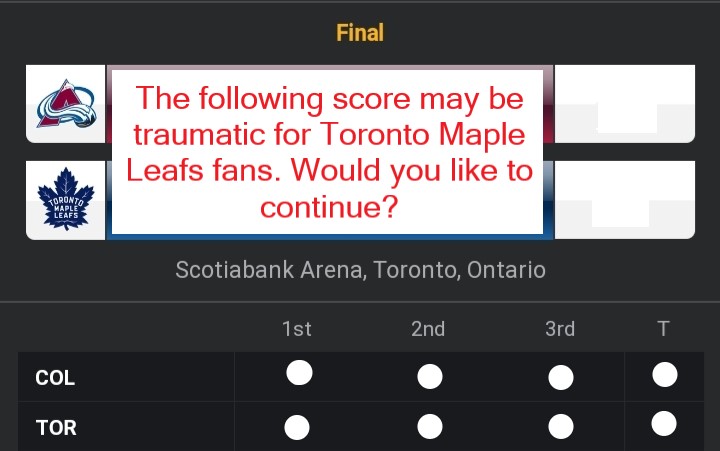Click the yellow Final game status text

click(360, 33)
